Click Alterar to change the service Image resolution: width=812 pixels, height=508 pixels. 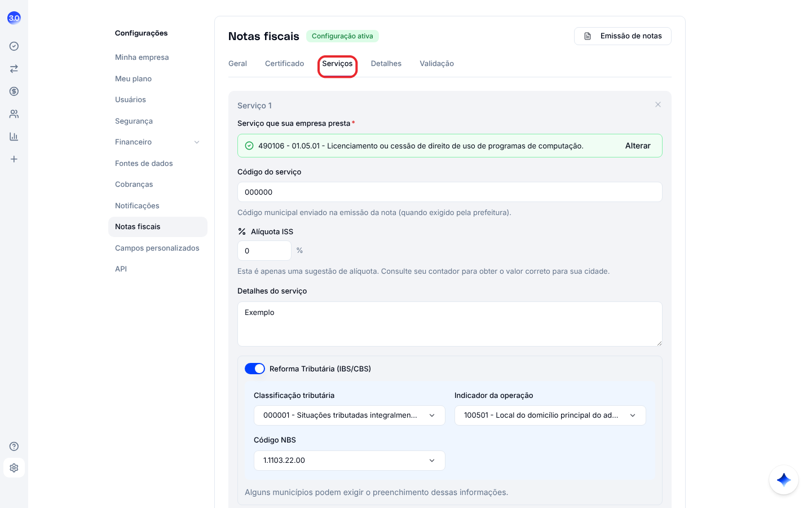click(x=638, y=146)
